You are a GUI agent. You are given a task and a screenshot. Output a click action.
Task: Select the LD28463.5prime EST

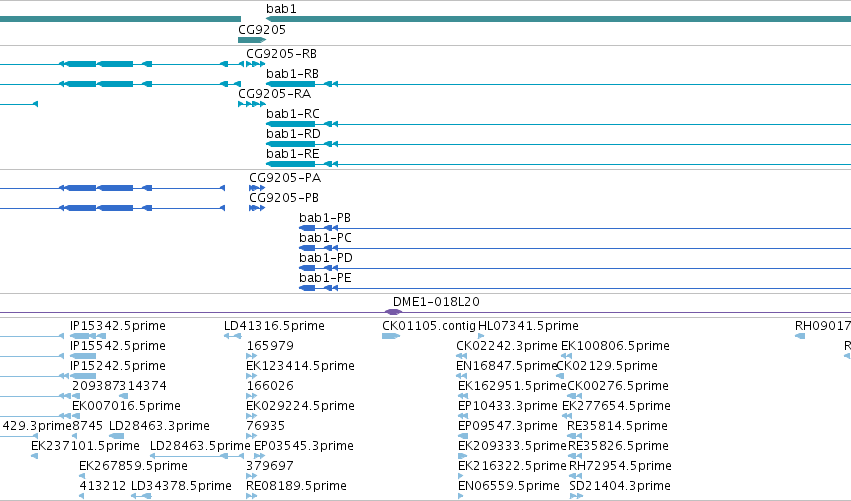[x=200, y=447]
